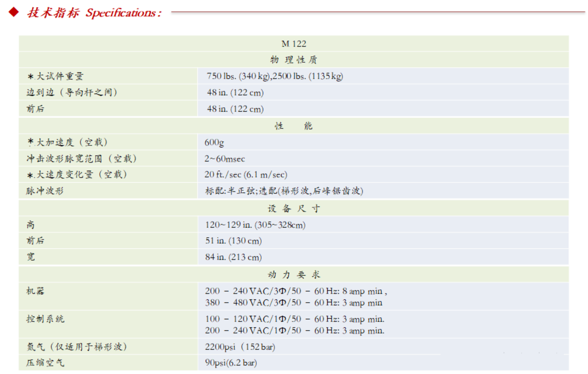Select the 20 ft./sec (6.1 m/sec) value
This screenshot has width=588, height=374.
tap(246, 174)
